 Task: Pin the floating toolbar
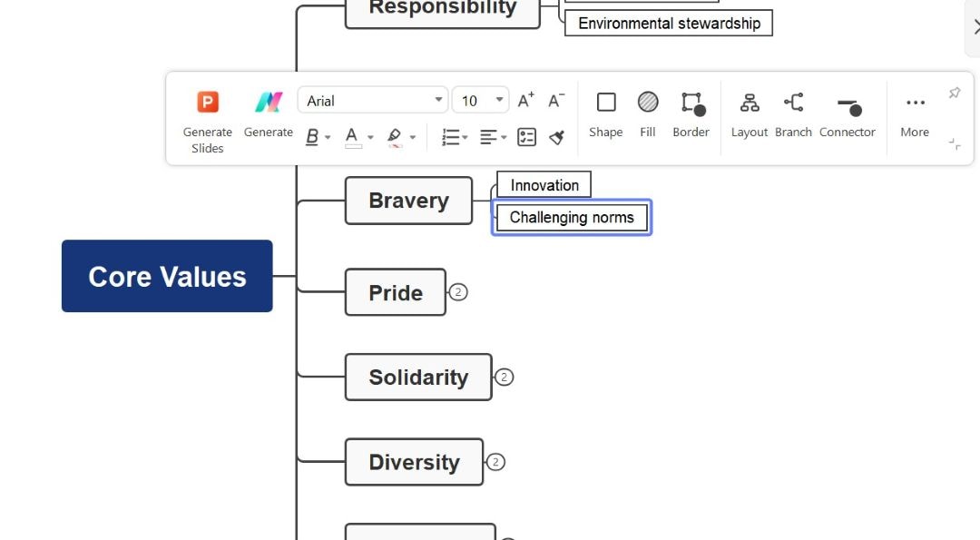955,93
